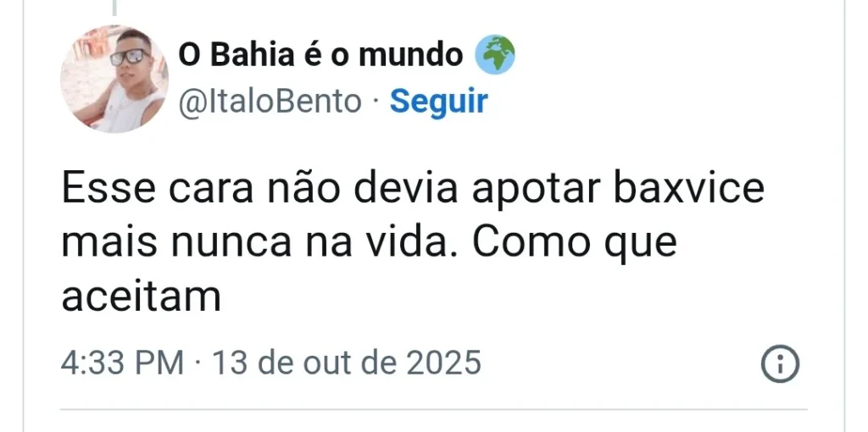Click the thread connector line above the avatar
The width and height of the screenshot is (868, 432).
pos(113,8)
